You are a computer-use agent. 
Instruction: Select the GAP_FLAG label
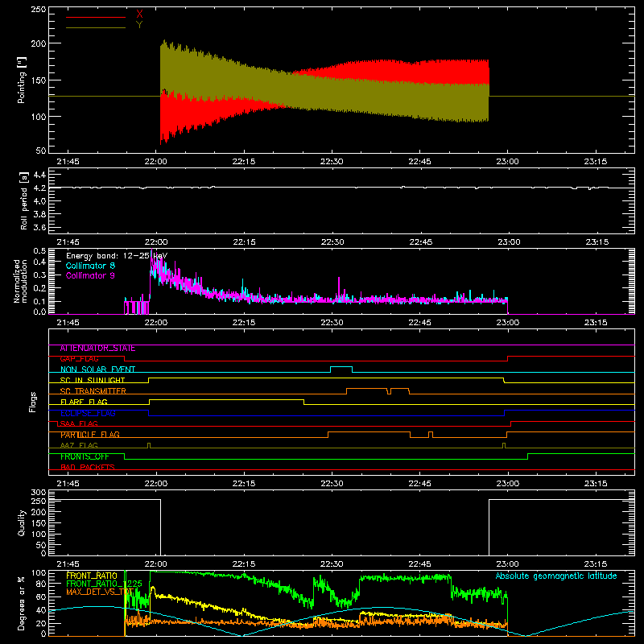point(79,359)
